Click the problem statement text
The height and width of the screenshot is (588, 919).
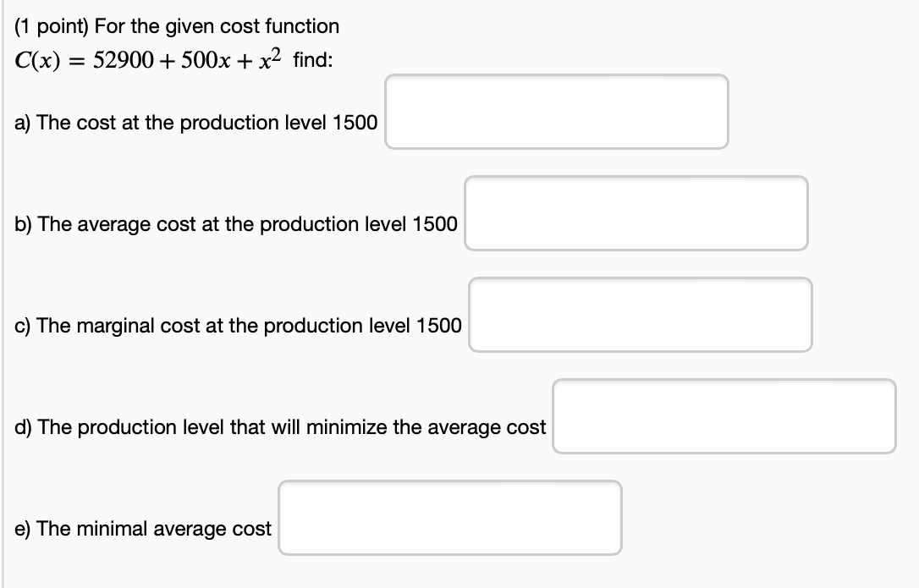point(176,26)
